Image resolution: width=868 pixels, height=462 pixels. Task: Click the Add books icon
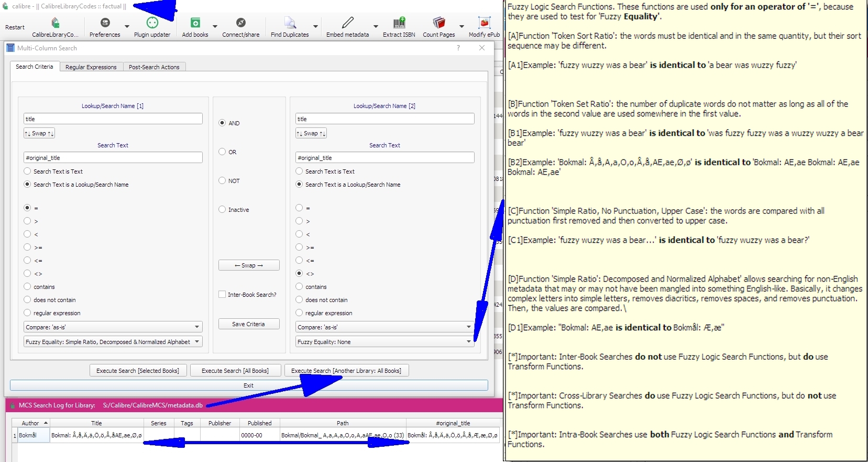pyautogui.click(x=195, y=23)
